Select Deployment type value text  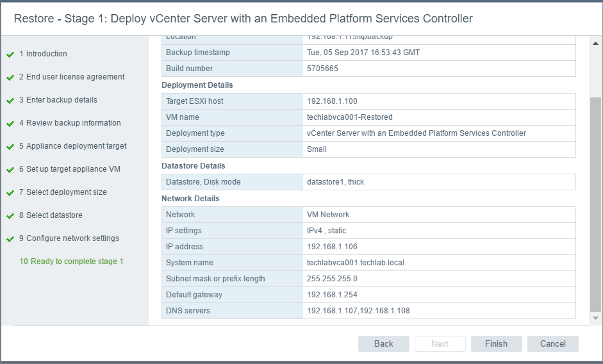click(x=416, y=133)
